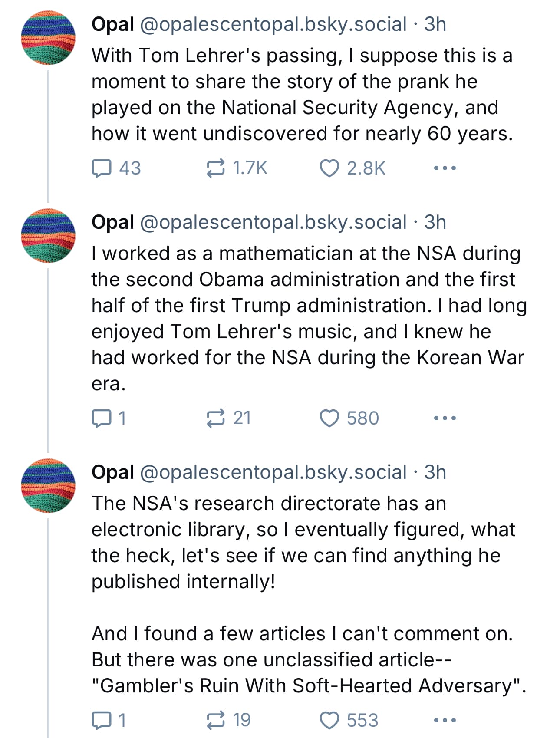Like the post with 580 likes
The height and width of the screenshot is (738, 560).
pos(329,418)
